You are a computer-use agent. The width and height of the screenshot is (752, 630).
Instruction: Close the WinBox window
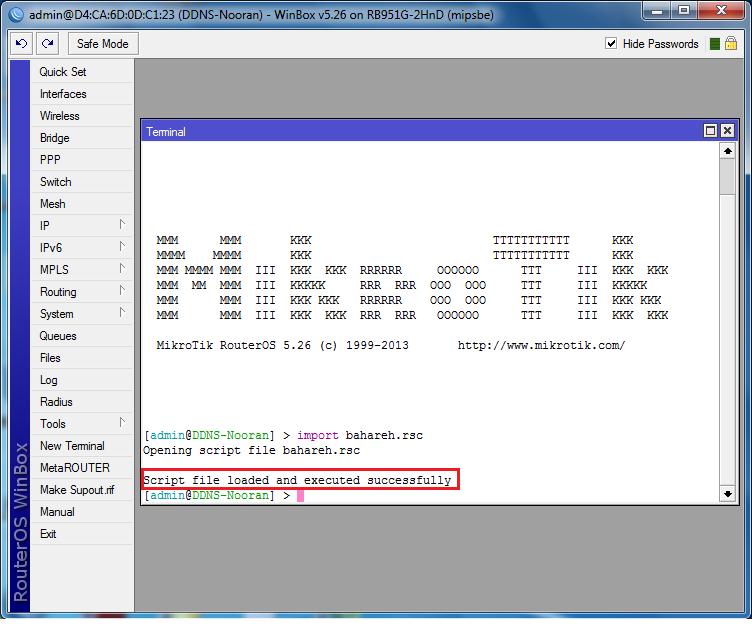tap(721, 11)
